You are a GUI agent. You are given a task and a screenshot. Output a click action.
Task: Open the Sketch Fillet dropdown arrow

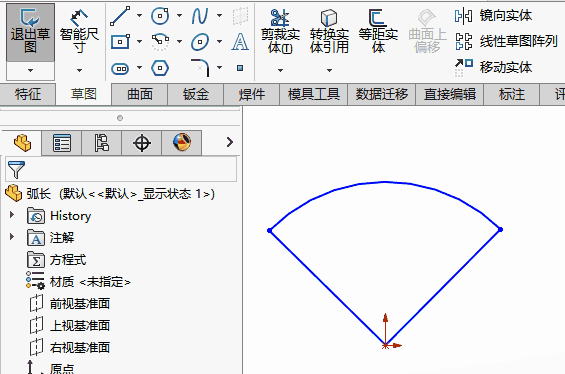[x=219, y=67]
